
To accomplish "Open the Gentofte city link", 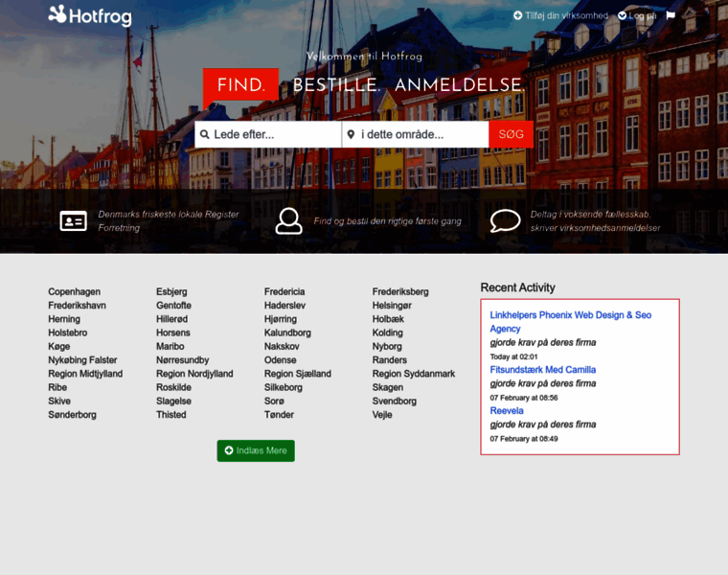I will [173, 305].
